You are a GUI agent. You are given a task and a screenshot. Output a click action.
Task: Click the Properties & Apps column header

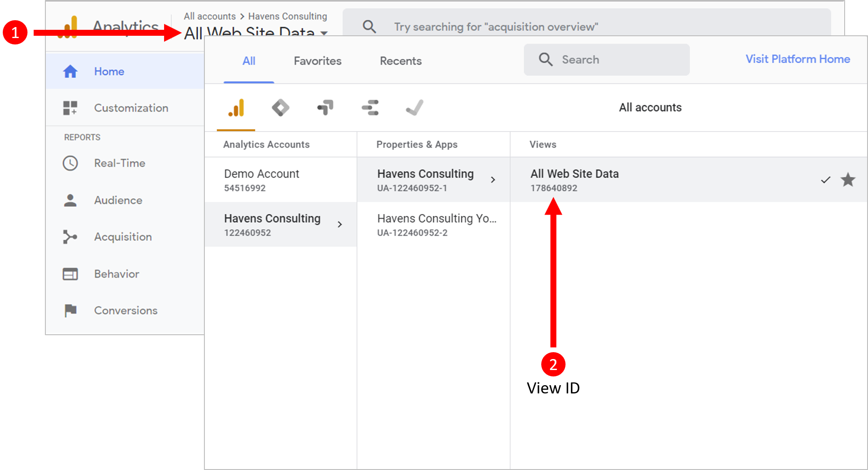point(417,144)
